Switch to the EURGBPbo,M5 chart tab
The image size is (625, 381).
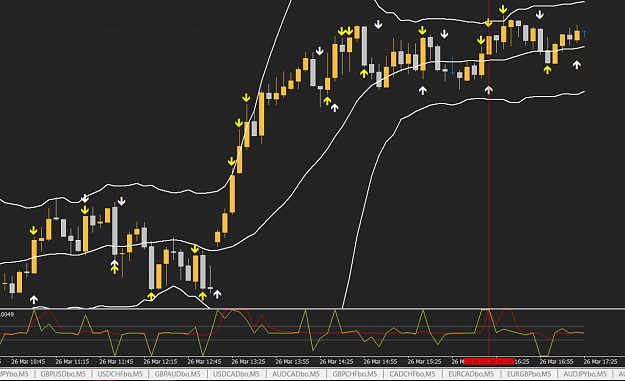(x=529, y=374)
